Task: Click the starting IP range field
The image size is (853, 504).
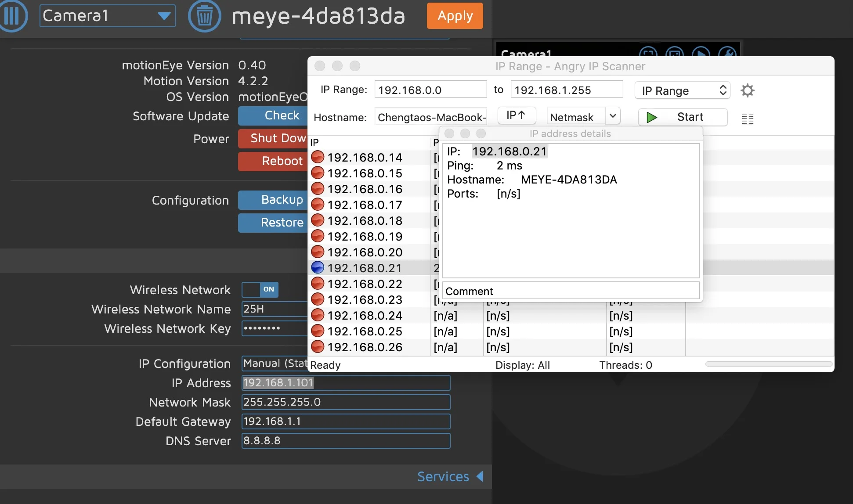Action: [x=430, y=90]
